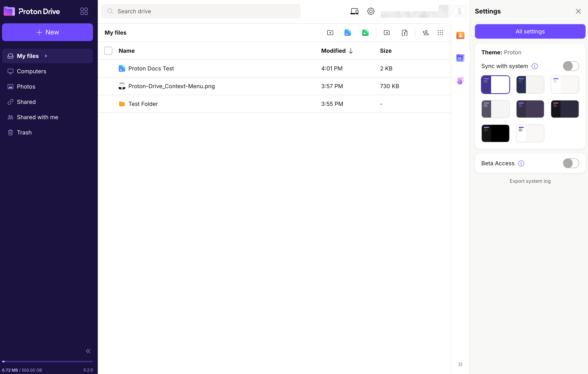
Task: Select the black dark theme swatch
Action: (x=495, y=133)
